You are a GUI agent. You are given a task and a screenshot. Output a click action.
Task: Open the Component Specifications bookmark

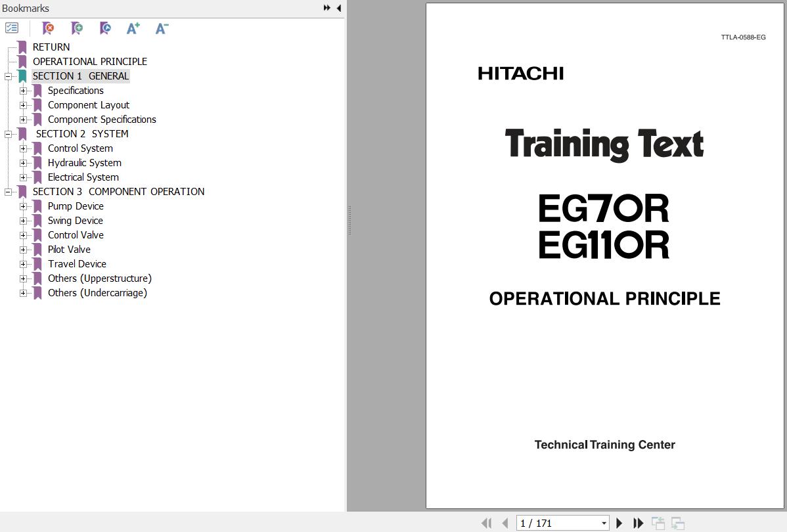(x=102, y=120)
